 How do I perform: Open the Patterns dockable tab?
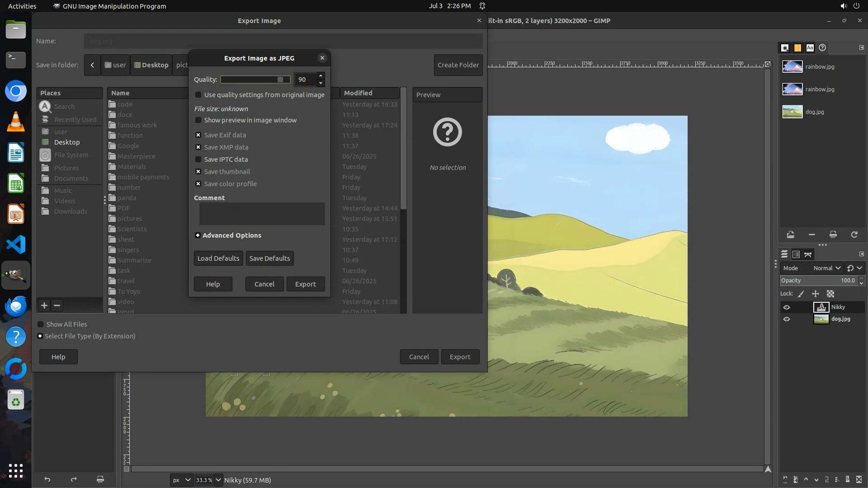(797, 47)
